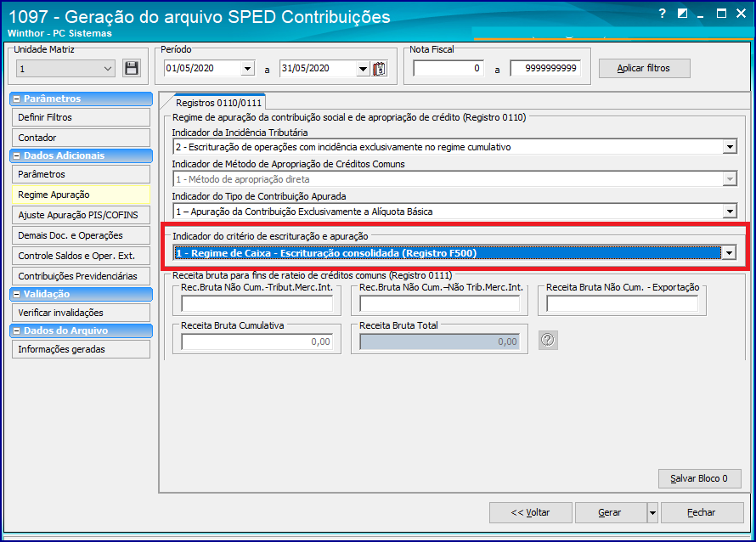Open the help question mark in title bar

click(x=662, y=14)
